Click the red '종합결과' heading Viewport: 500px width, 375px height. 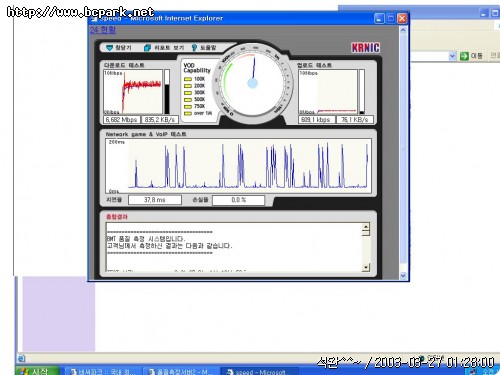point(117,217)
